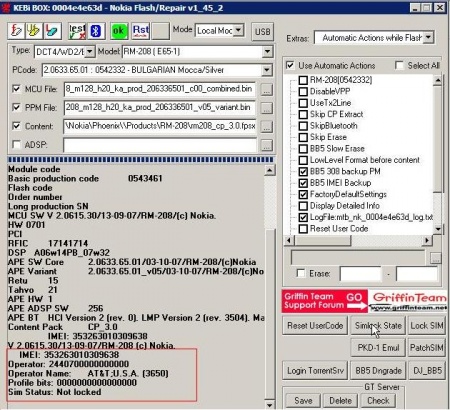
Task: Click the Erase end address field
Action: click(417, 274)
